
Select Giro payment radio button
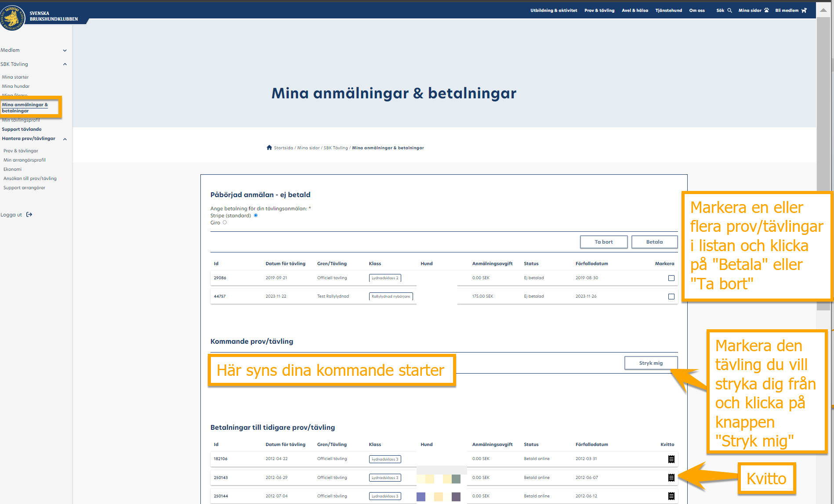click(x=225, y=223)
